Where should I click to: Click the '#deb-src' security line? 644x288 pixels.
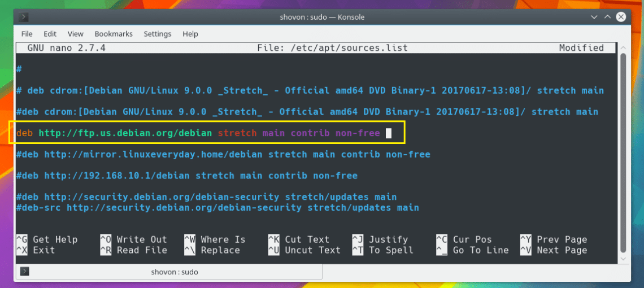click(217, 207)
